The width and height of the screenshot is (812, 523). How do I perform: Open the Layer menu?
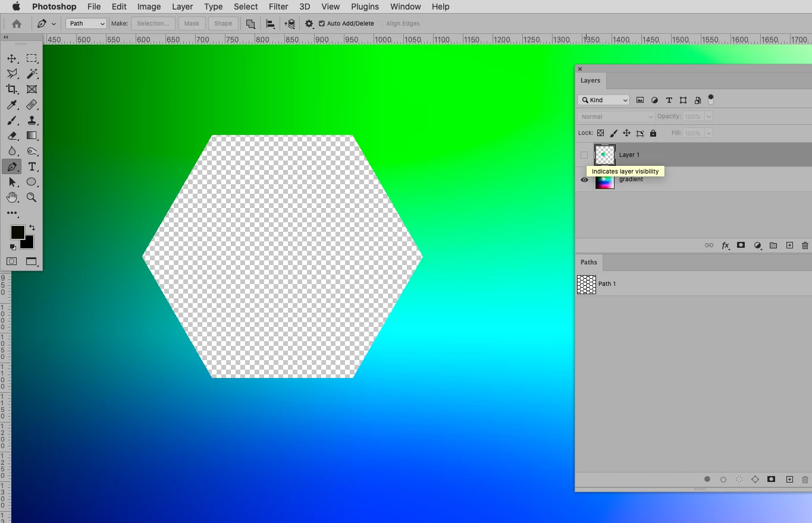tap(182, 7)
